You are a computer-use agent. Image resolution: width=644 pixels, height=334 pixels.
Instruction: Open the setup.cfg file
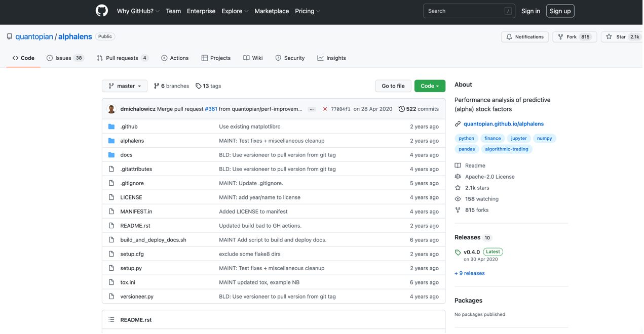click(x=132, y=254)
